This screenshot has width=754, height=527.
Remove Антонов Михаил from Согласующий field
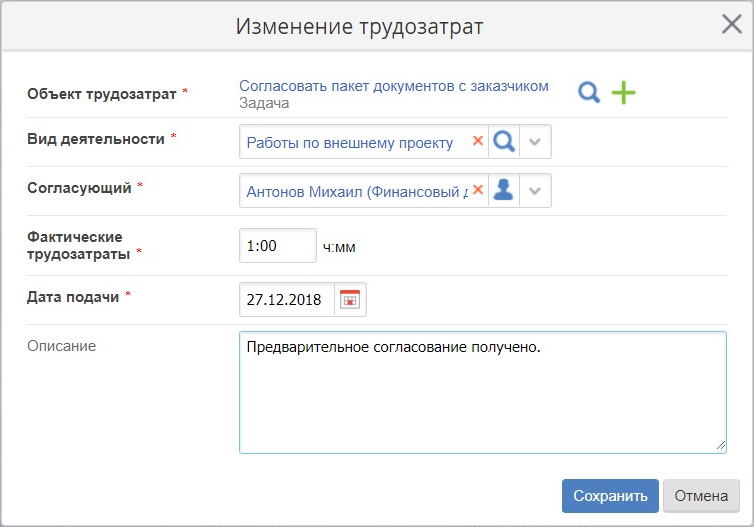point(477,190)
